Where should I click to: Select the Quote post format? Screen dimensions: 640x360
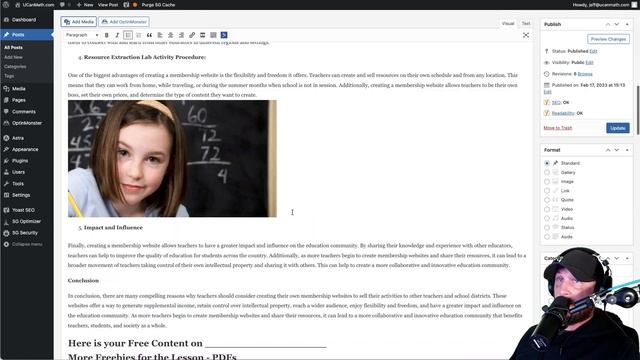[x=547, y=200]
